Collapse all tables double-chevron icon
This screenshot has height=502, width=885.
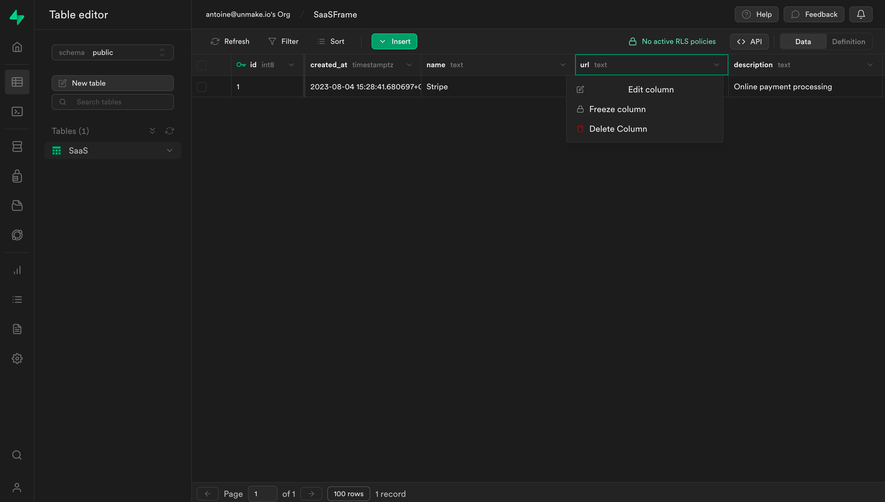[152, 131]
